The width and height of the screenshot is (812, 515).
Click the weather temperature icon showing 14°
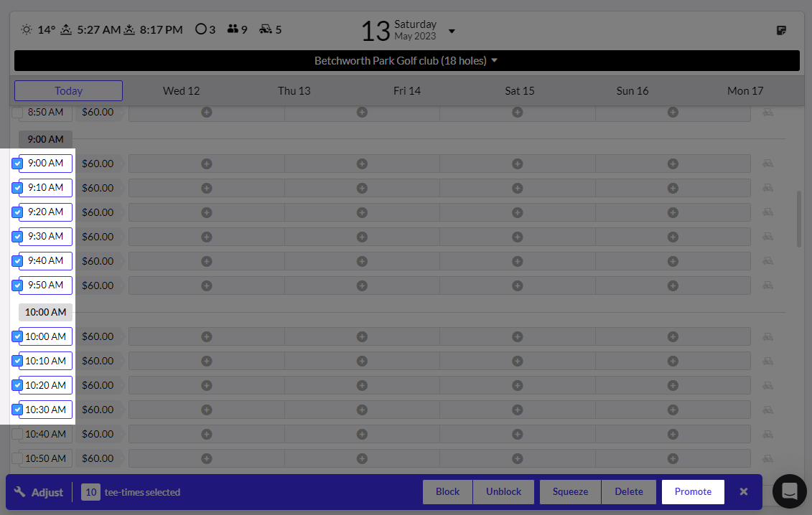27,29
